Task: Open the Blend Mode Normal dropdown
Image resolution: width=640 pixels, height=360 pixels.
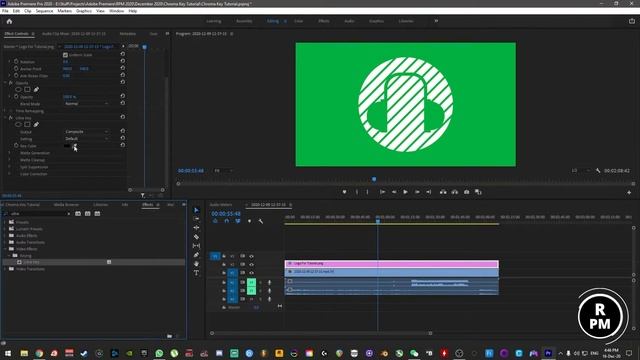Action: click(x=87, y=104)
